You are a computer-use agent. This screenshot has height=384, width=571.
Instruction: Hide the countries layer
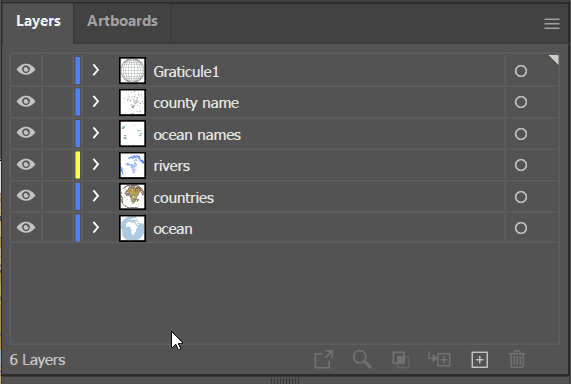26,196
